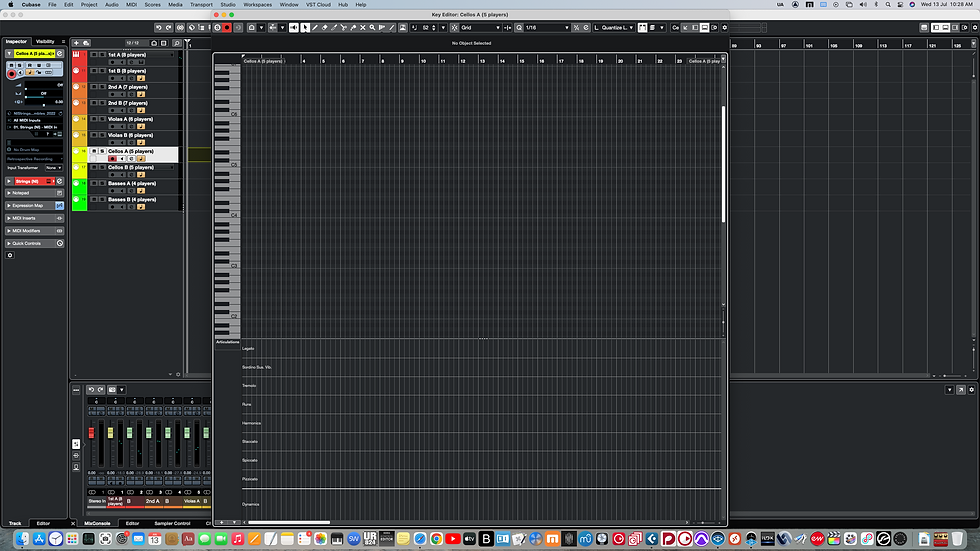Open the Transport menu

click(201, 4)
